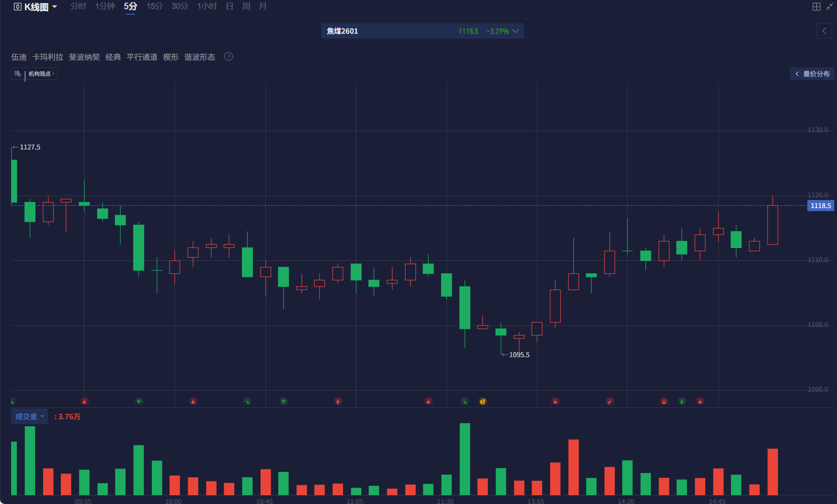Click the K线图 chart-type icon

coord(18,7)
